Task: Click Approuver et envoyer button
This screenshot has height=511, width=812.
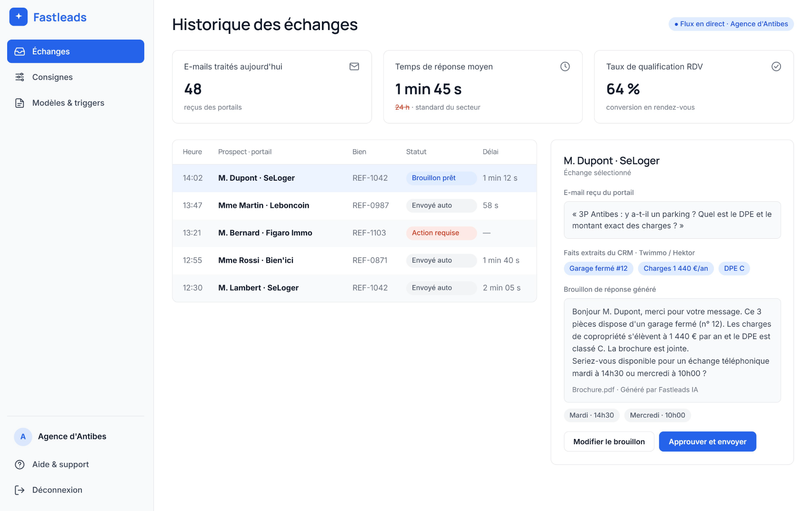Action: (x=707, y=441)
